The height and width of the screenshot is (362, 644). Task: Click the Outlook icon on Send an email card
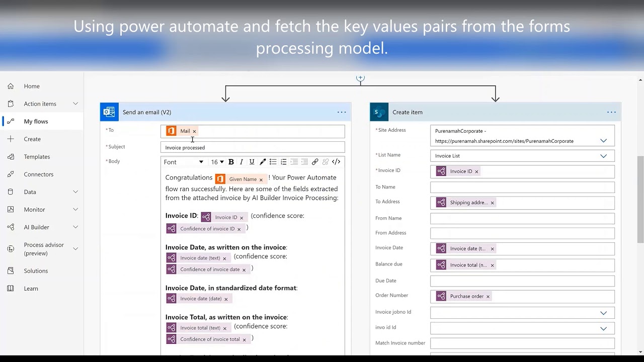(109, 112)
